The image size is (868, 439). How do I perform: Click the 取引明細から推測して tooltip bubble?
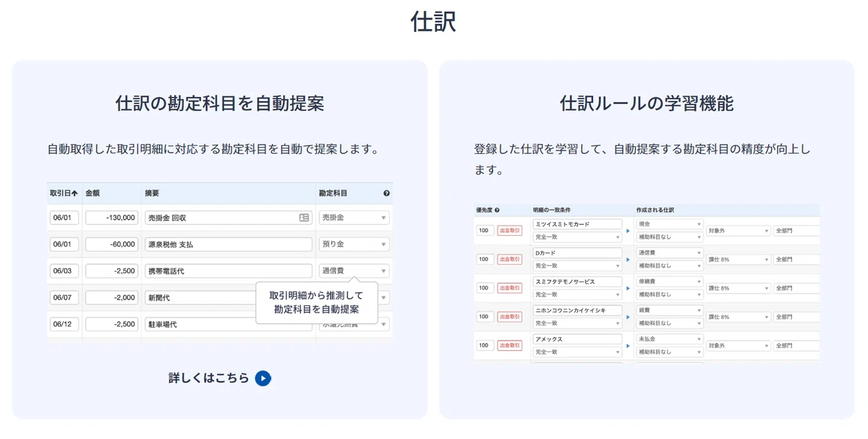pyautogui.click(x=316, y=302)
